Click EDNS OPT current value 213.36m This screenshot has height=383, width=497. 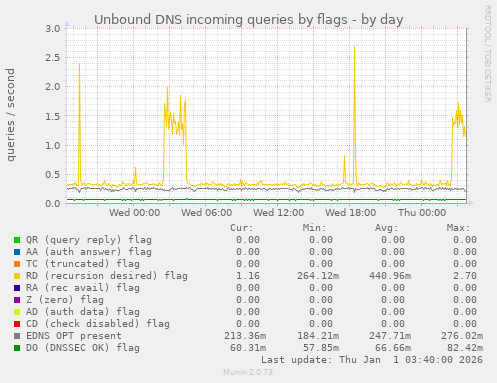tap(245, 336)
